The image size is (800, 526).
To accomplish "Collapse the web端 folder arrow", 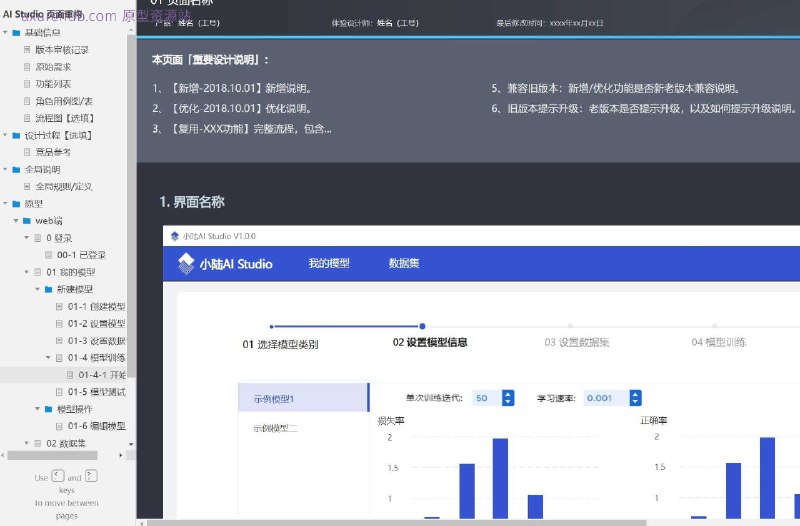I will click(16, 220).
